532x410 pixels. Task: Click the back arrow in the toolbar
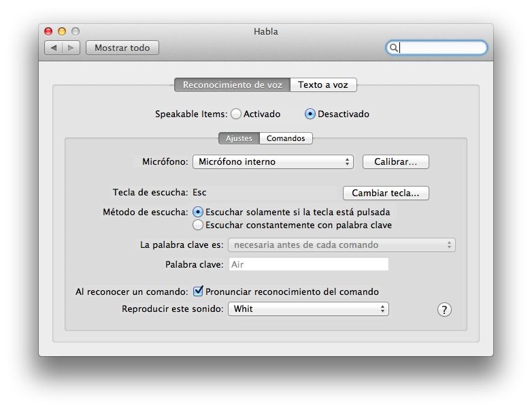(54, 48)
